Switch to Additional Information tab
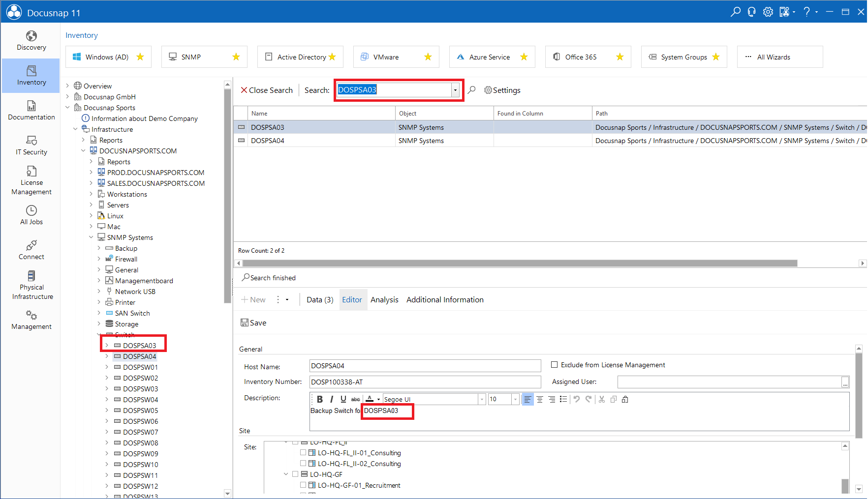The height and width of the screenshot is (499, 868). click(445, 299)
